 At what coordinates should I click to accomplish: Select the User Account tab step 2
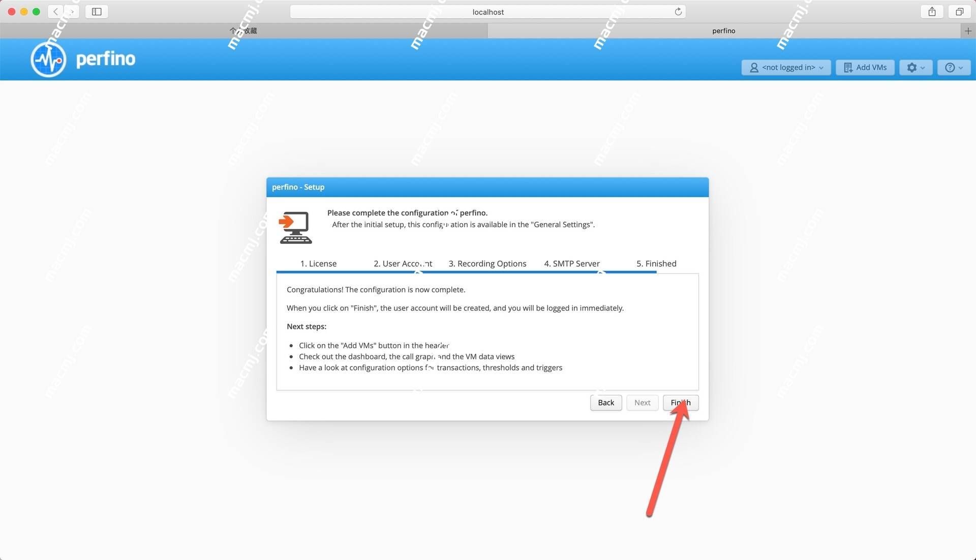403,263
